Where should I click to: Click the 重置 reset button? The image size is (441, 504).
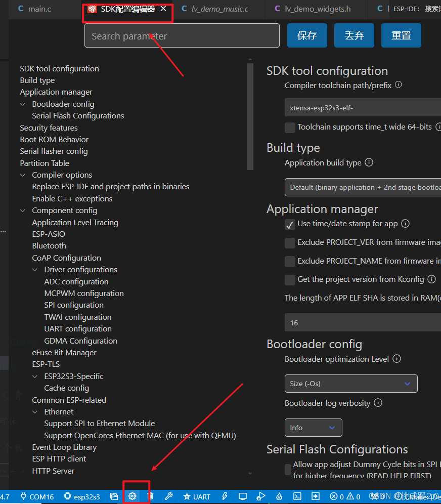401,35
